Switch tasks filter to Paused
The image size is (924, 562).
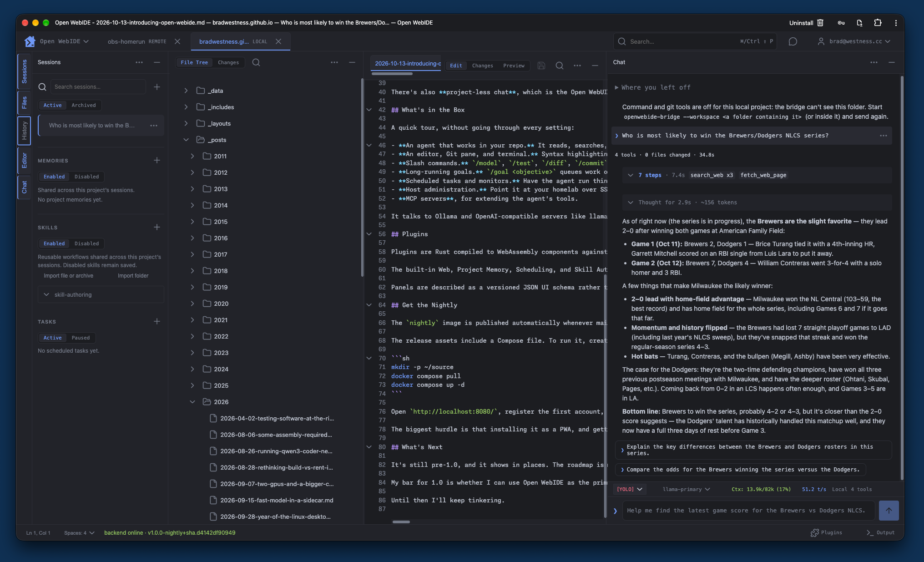pyautogui.click(x=81, y=338)
